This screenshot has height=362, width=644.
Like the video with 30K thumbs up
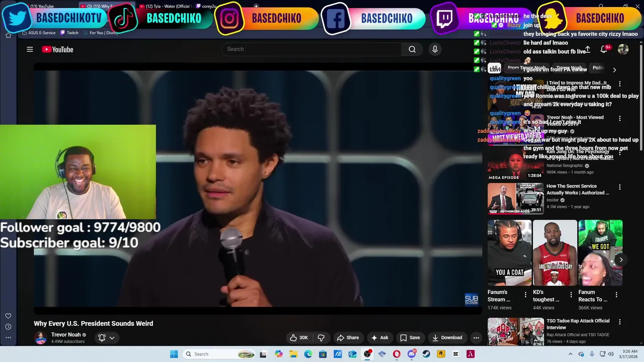tap(298, 338)
